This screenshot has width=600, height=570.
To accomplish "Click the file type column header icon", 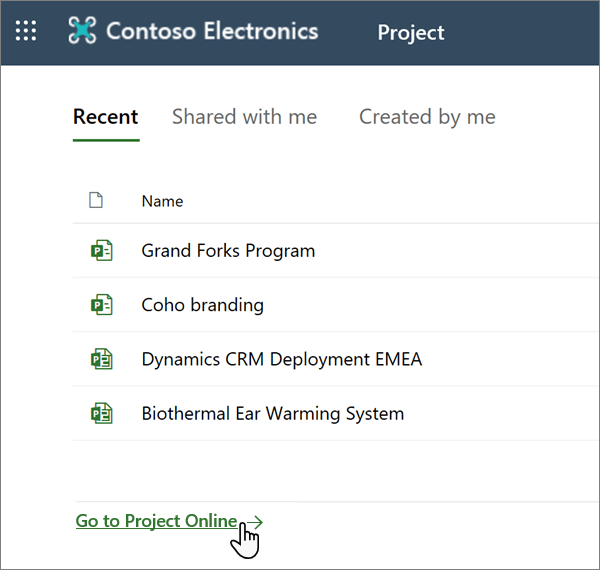I will (96, 200).
